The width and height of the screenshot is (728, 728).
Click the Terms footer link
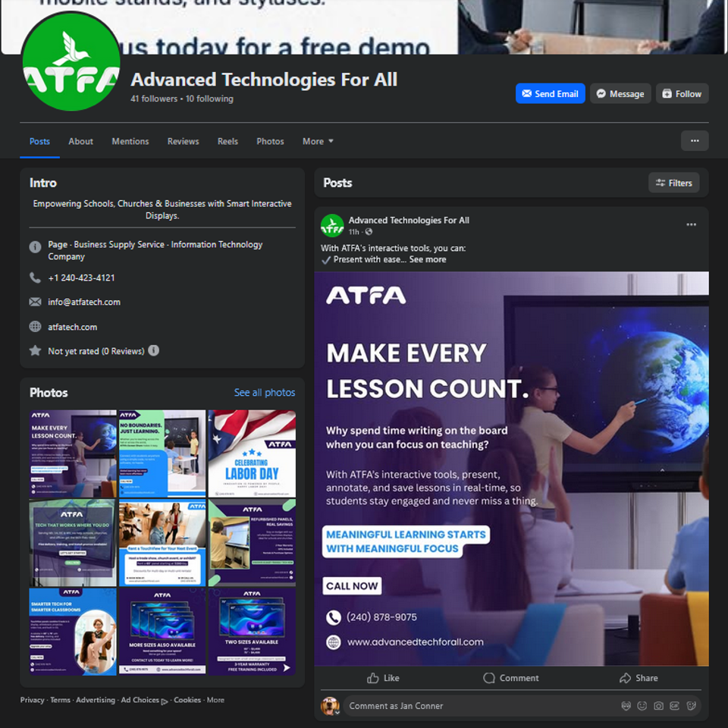tap(61, 700)
